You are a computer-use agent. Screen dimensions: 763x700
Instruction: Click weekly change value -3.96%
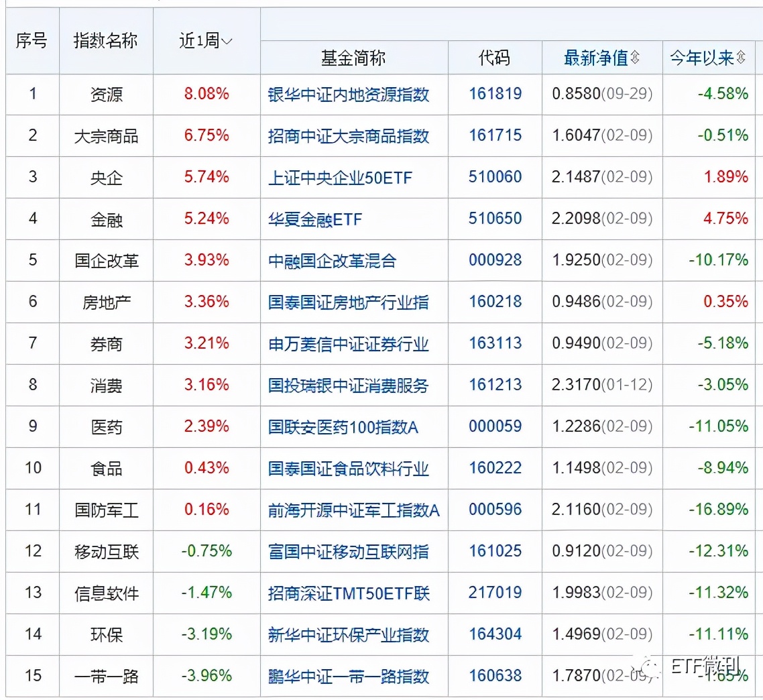click(x=207, y=676)
